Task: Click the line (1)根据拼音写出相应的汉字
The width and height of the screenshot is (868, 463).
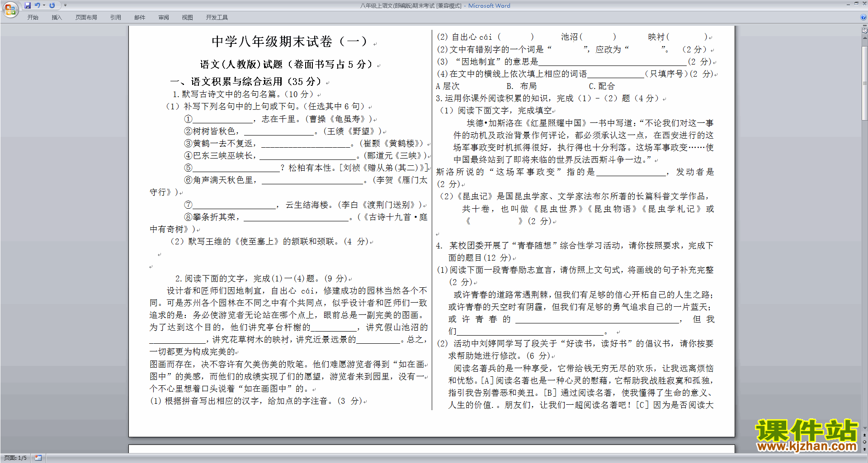Action: click(256, 401)
